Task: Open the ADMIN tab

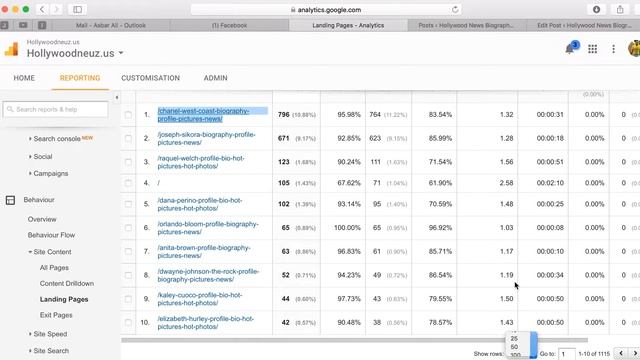Action: [216, 78]
